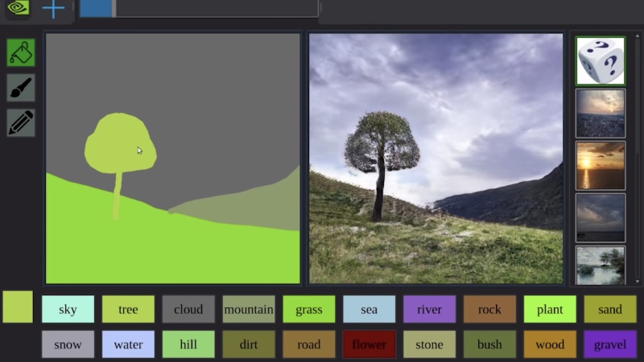Click the style list scrollbar down arrow
This screenshot has height=362, width=644.
tap(638, 282)
